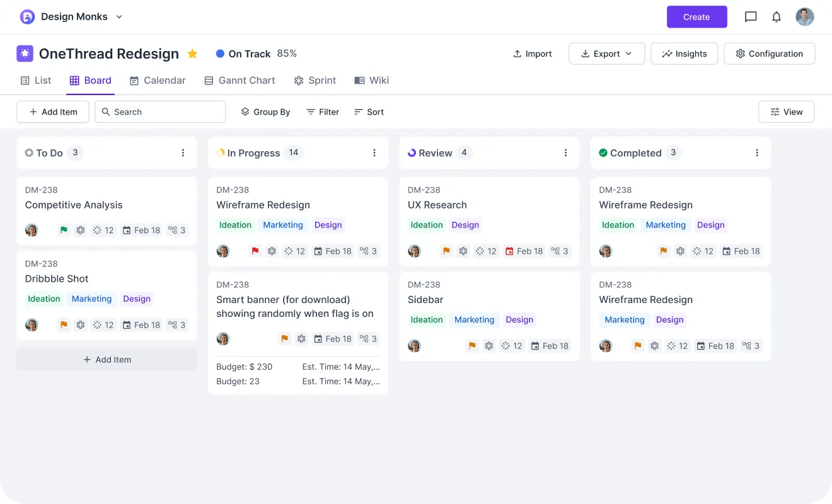Open the user profile avatar
This screenshot has height=504, width=832.
coord(805,17)
